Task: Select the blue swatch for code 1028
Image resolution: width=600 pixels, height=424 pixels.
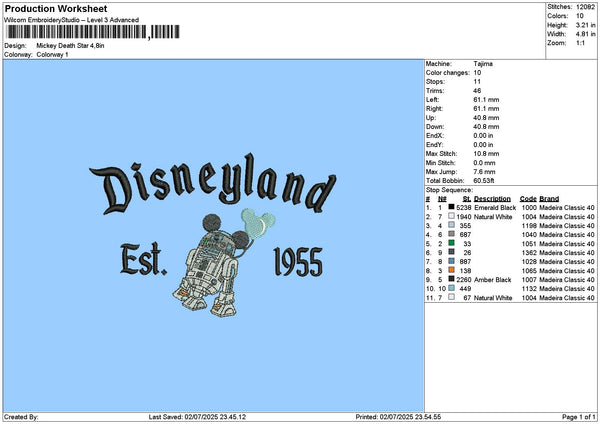Action: [x=452, y=261]
